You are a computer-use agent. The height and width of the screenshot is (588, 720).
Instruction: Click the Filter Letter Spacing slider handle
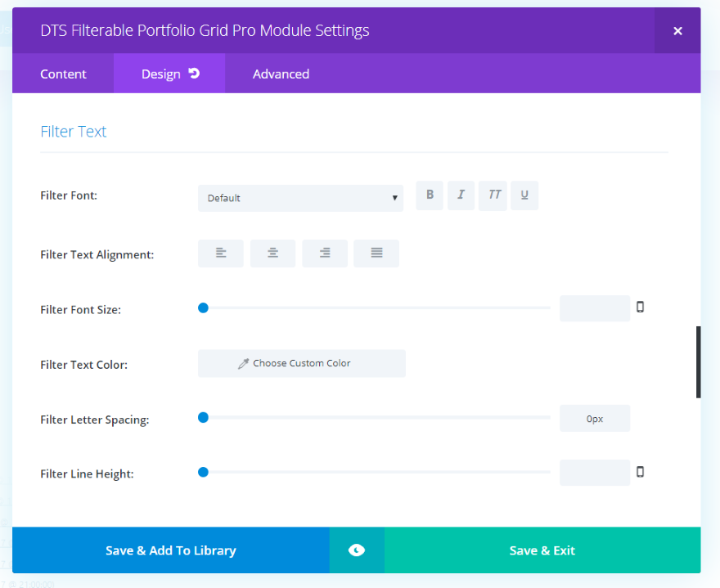[x=204, y=418]
